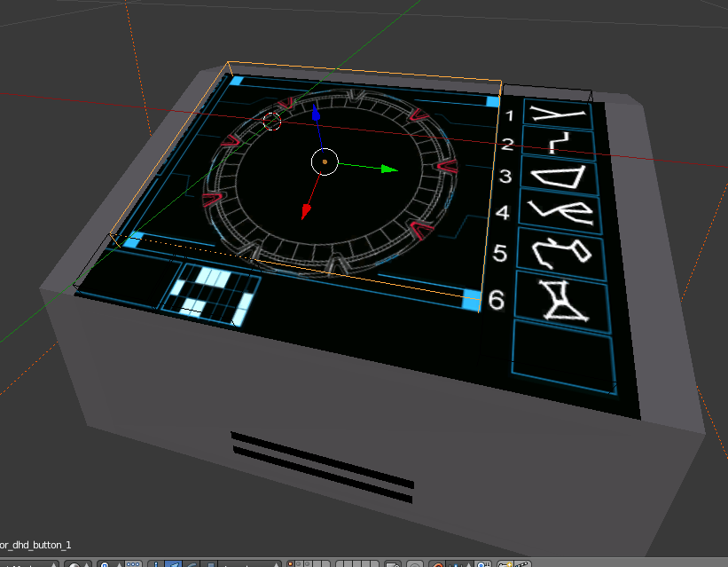Toggle the 3D manipulator widget button
Image resolution: width=728 pixels, height=567 pixels.
coord(156,564)
